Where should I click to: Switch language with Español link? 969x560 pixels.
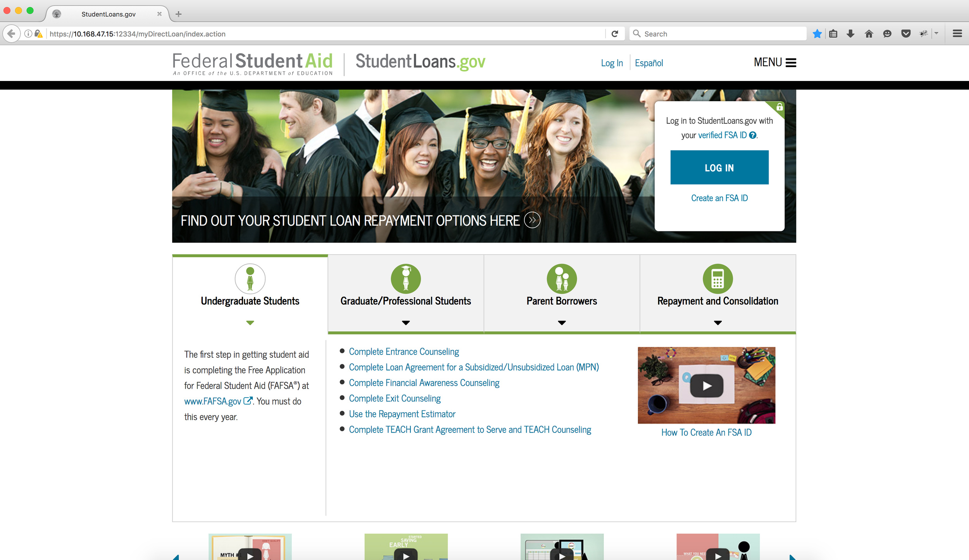648,63
